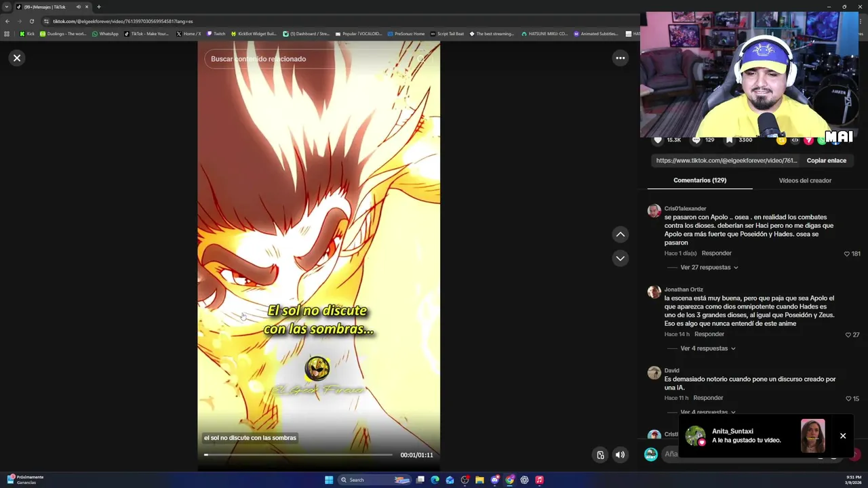
Task: Share the video via the WhatsApp icon
Action: click(x=821, y=140)
